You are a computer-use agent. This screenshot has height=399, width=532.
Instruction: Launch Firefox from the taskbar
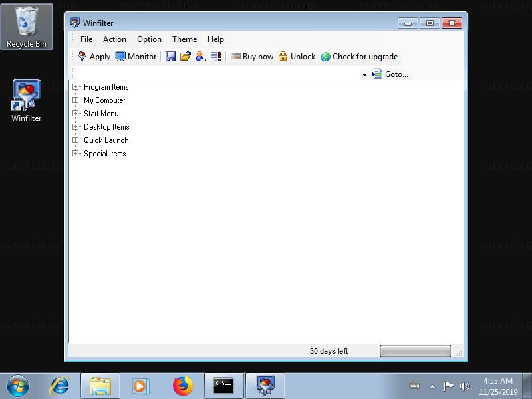(x=182, y=386)
